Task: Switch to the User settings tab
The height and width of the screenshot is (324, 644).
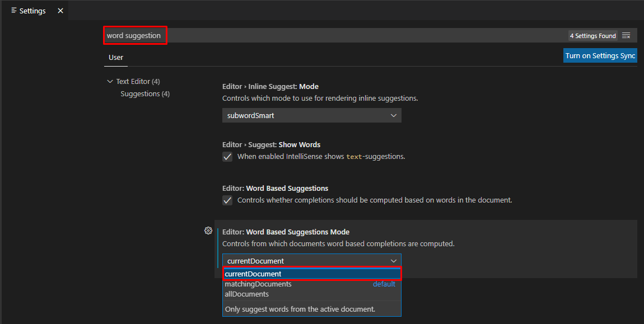Action: 115,57
